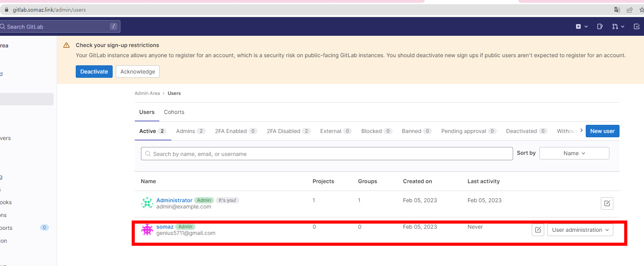Switch to the Deactivated users tab

click(x=527, y=131)
